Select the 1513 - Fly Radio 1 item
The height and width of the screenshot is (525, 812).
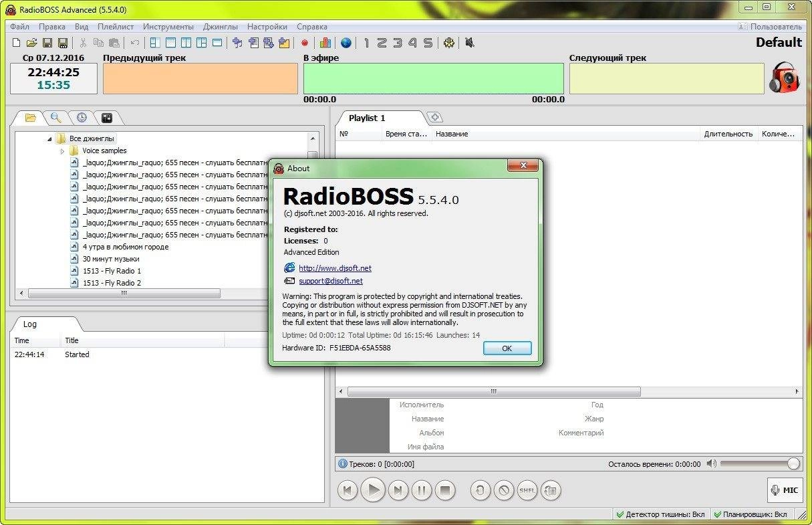click(x=112, y=271)
